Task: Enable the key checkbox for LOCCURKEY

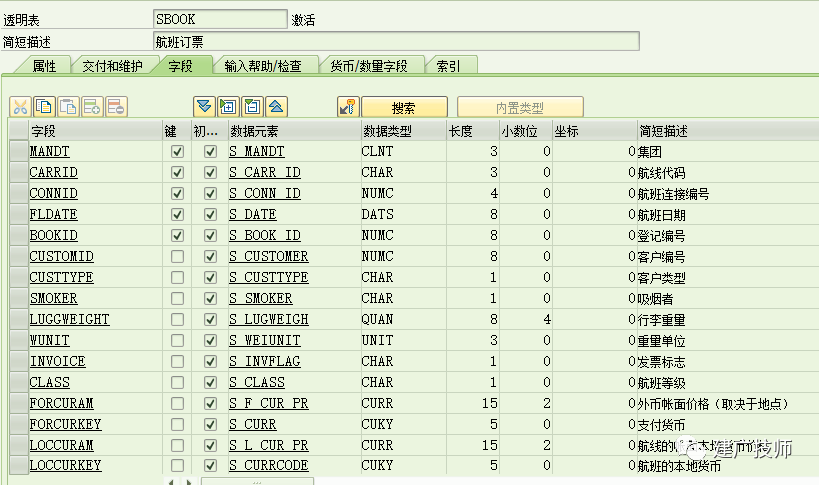Action: point(178,465)
